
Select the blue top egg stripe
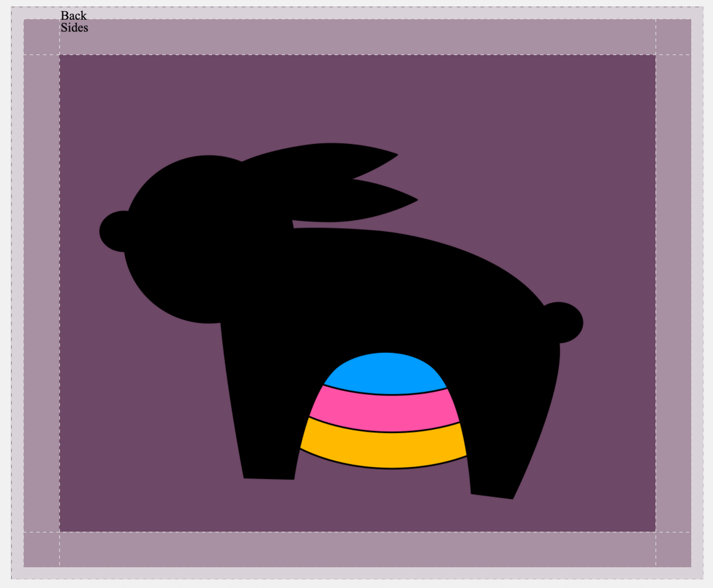(385, 373)
